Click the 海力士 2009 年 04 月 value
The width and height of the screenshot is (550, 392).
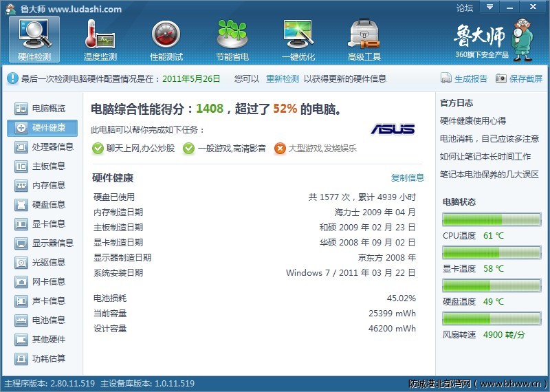point(375,213)
